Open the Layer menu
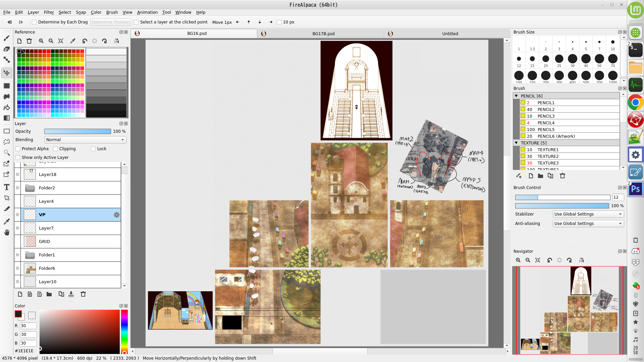Image resolution: width=644 pixels, height=362 pixels. tap(33, 12)
